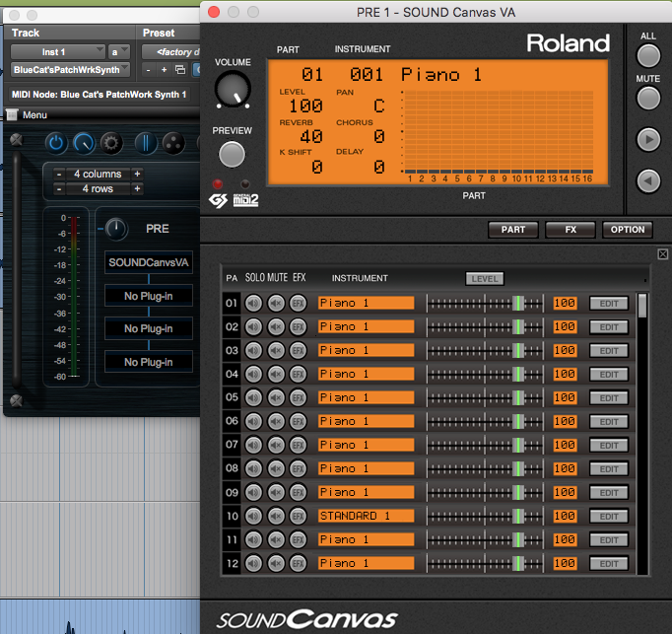
Task: Switch to the PART tab
Action: tap(513, 230)
